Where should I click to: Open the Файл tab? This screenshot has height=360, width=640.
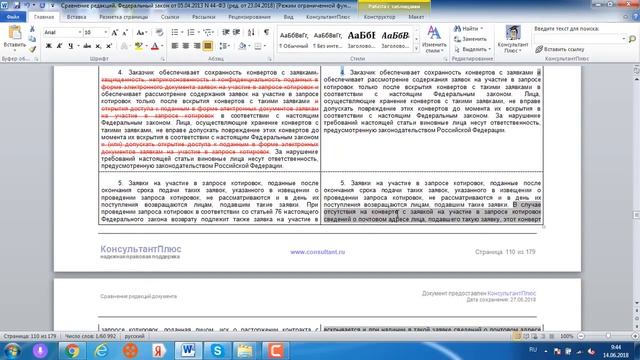[13, 17]
